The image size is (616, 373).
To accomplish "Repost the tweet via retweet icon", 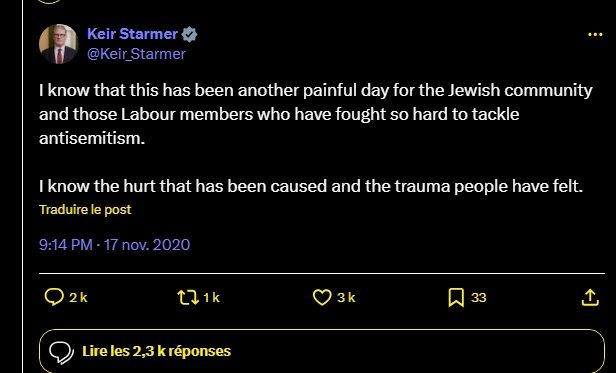I will point(188,298).
